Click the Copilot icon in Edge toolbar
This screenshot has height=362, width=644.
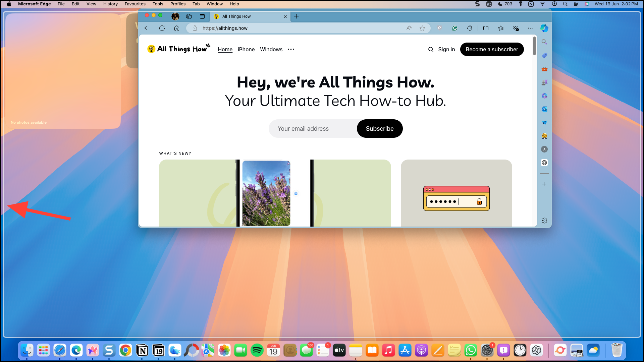point(544,28)
